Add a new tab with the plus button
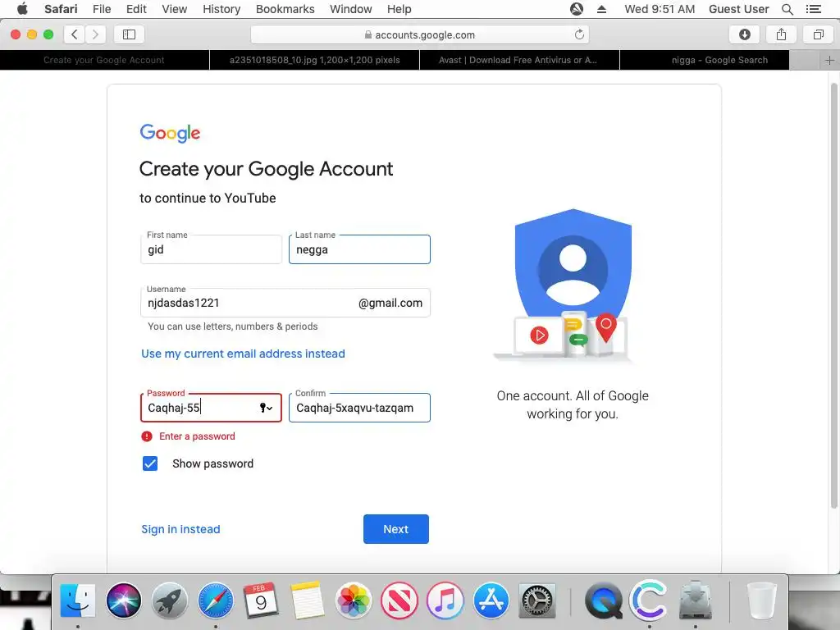This screenshot has width=840, height=630. pos(829,60)
